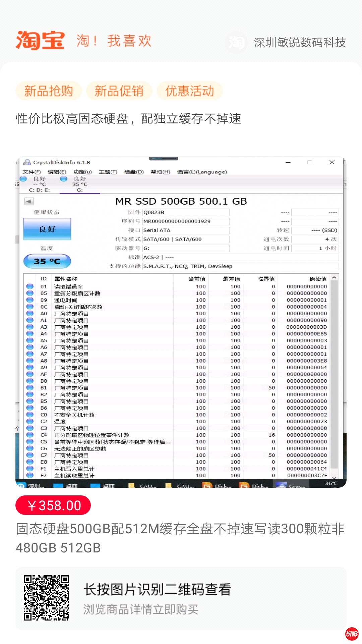Select the C: D: E: disk tab
Image resolution: width=362 pixels, height=644 pixels.
[x=39, y=184]
